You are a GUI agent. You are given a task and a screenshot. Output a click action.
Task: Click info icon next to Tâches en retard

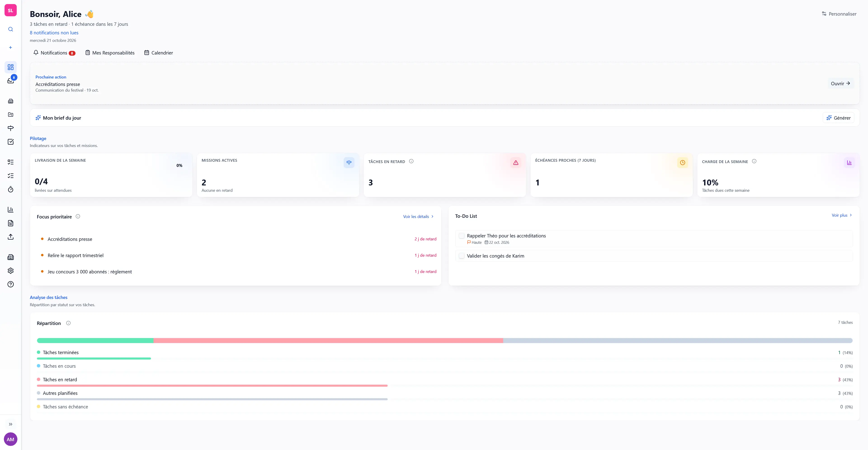pyautogui.click(x=411, y=161)
